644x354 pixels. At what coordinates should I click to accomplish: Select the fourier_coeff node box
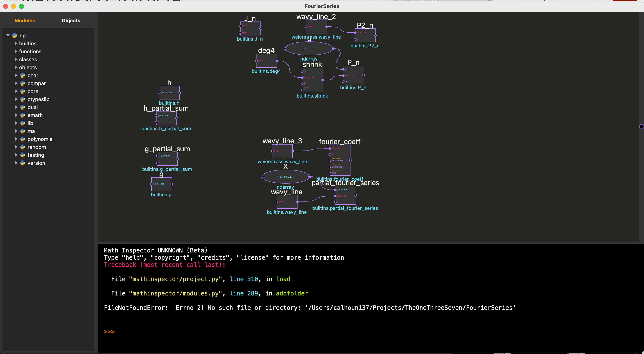coord(340,160)
